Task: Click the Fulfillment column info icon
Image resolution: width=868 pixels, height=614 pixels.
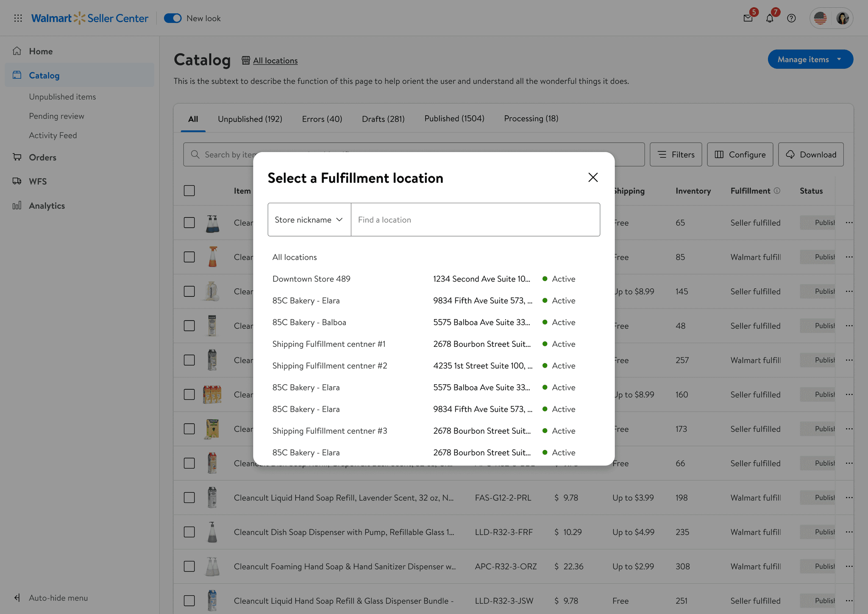Action: tap(777, 191)
